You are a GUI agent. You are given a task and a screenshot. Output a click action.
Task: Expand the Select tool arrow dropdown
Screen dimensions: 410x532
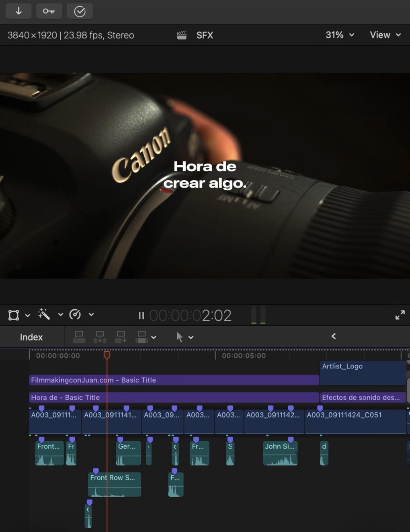coord(191,337)
